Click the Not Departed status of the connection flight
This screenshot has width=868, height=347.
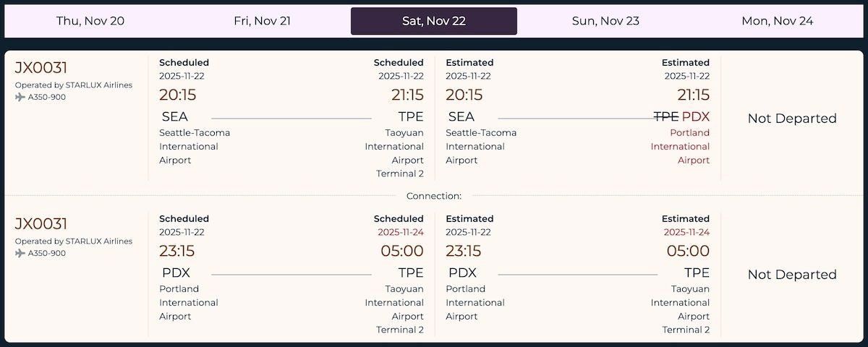tap(792, 275)
